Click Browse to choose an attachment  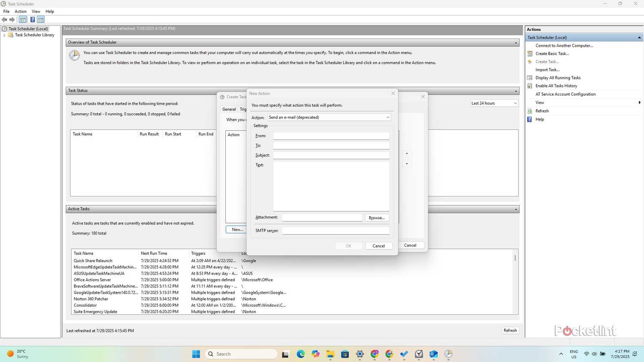pyautogui.click(x=376, y=217)
